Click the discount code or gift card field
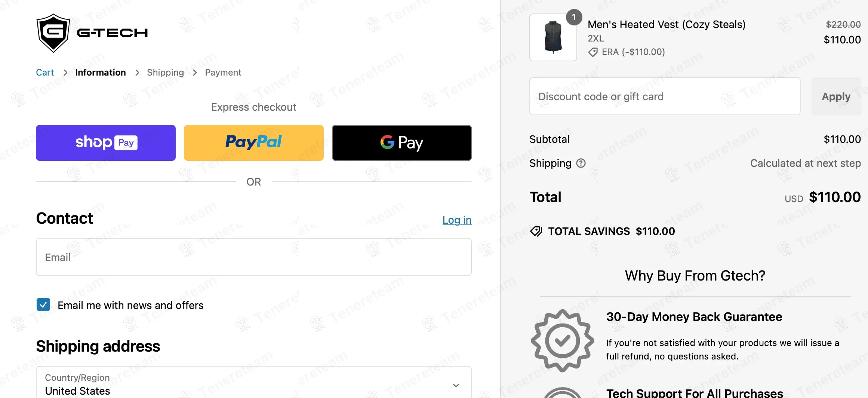 click(665, 97)
